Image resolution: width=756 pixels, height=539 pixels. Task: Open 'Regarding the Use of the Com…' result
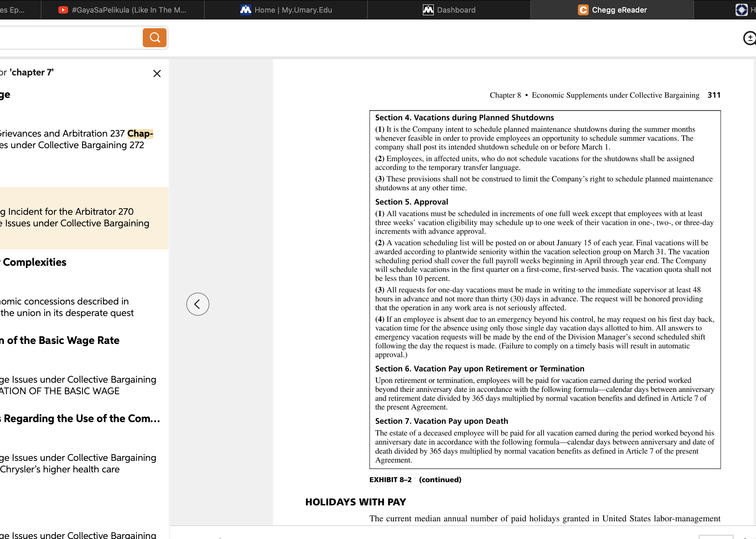[80, 418]
